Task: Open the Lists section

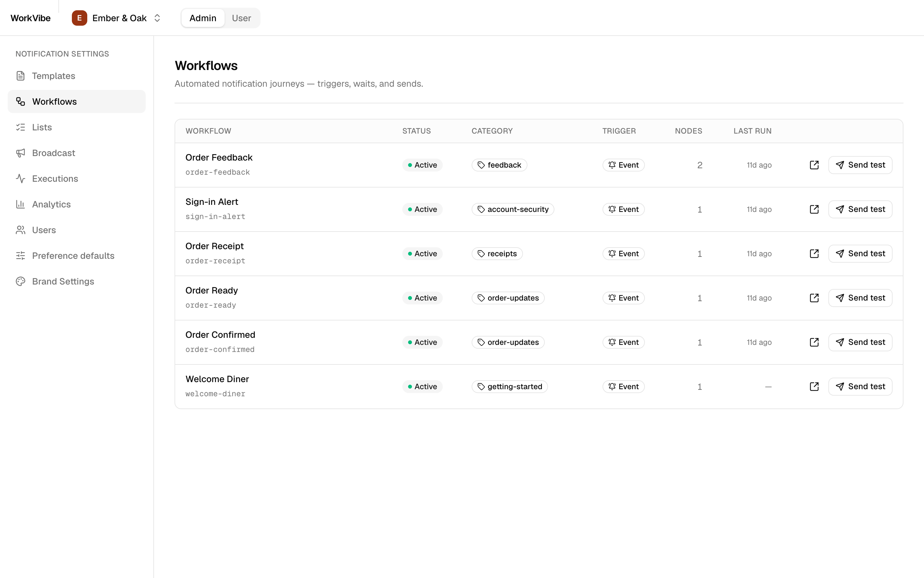Action: (x=77, y=127)
